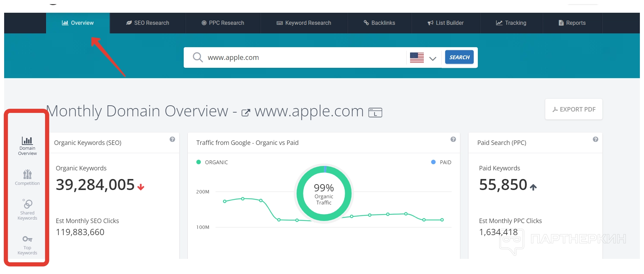The image size is (644, 274).
Task: Click the 100M axis label
Action: [x=203, y=227]
